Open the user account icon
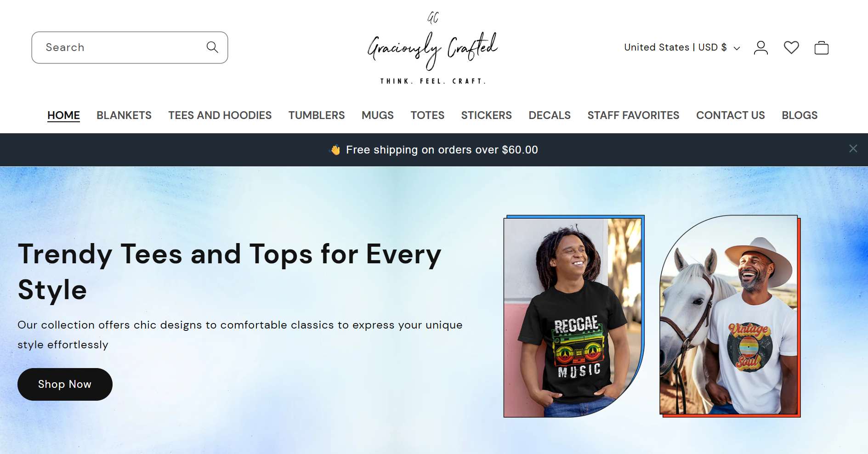The image size is (868, 454). coord(761,48)
